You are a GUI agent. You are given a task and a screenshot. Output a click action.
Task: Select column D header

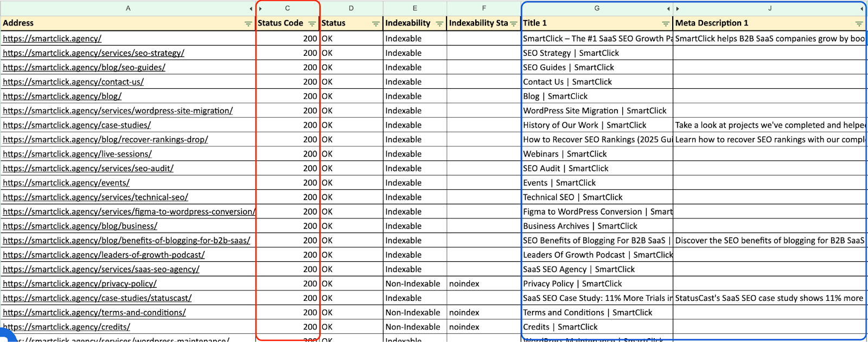351,8
